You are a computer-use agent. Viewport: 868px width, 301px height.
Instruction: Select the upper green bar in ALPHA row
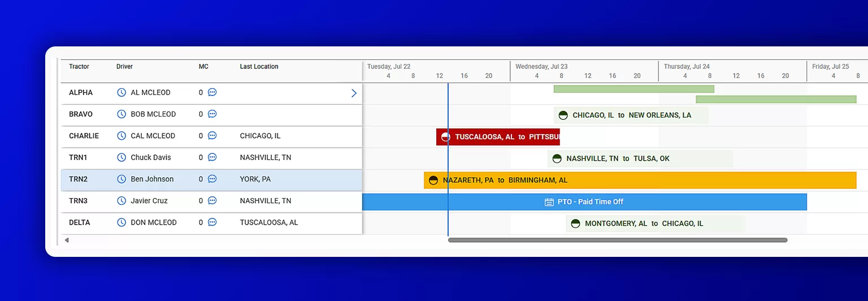click(x=633, y=89)
